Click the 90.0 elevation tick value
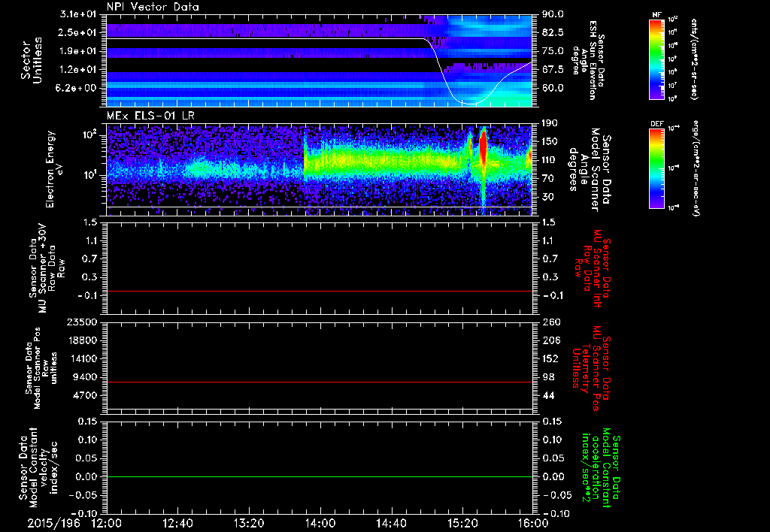This screenshot has height=532, width=770. click(x=553, y=14)
